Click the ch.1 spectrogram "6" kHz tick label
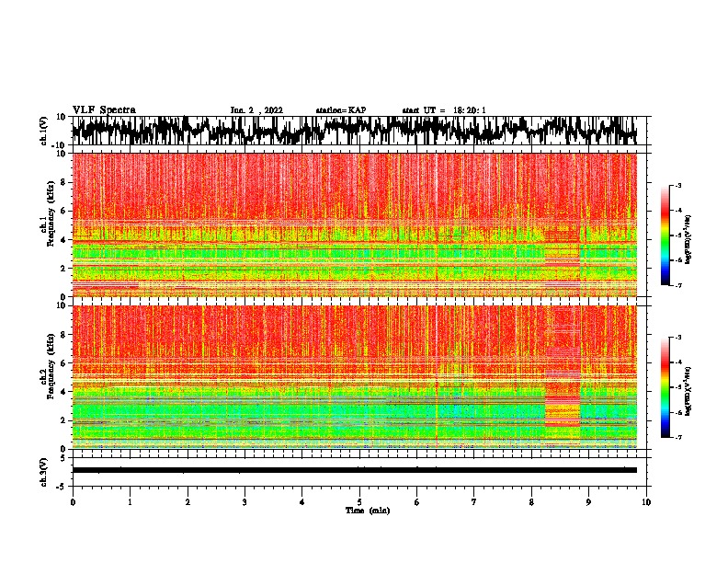Screen dimensions: 728x563 click(63, 211)
